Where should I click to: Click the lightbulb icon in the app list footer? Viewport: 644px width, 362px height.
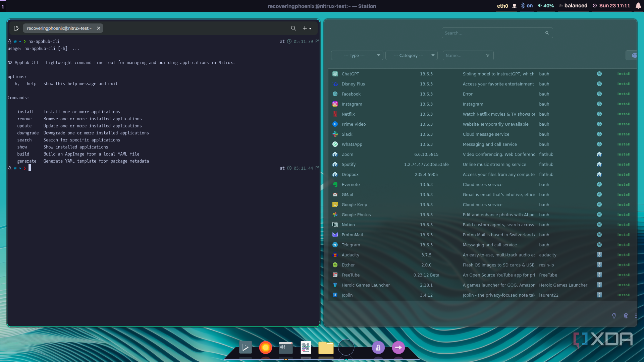pyautogui.click(x=614, y=316)
